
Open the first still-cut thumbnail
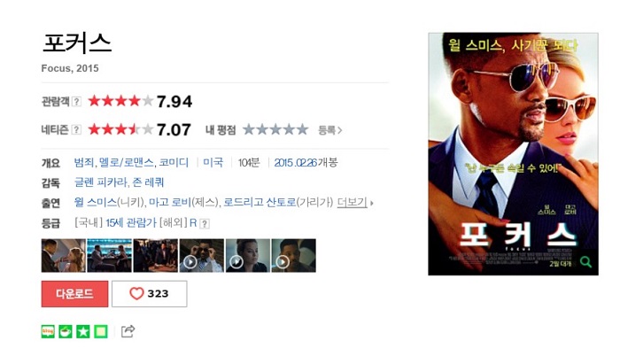pos(63,255)
